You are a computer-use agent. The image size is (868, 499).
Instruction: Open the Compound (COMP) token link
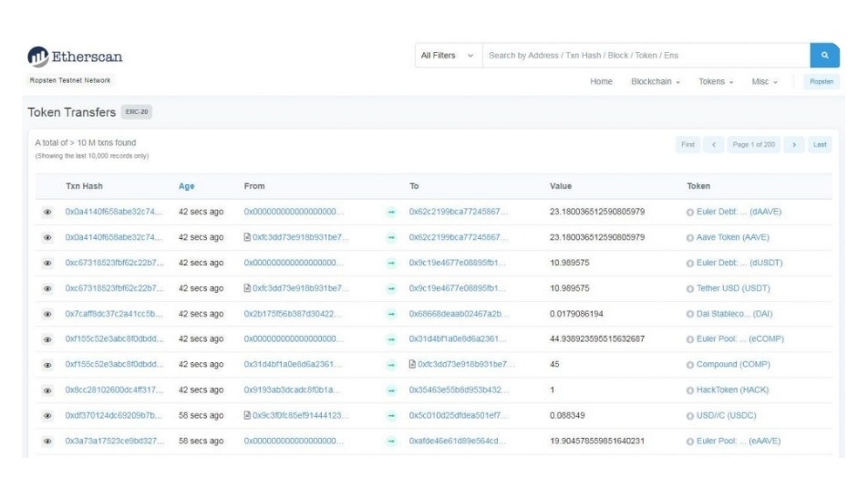coord(733,364)
